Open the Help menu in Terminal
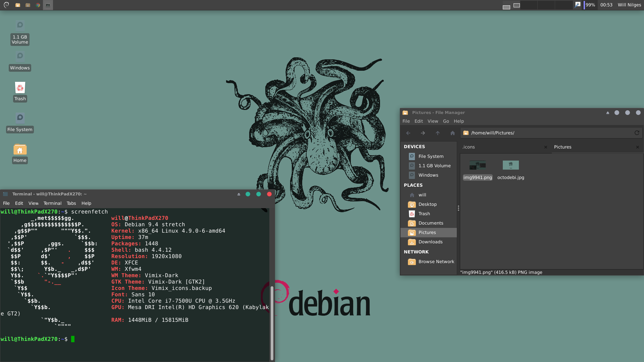The image size is (644, 362). (x=86, y=203)
